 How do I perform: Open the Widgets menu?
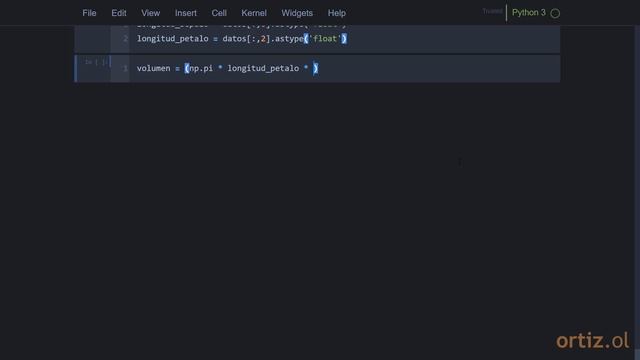click(297, 13)
